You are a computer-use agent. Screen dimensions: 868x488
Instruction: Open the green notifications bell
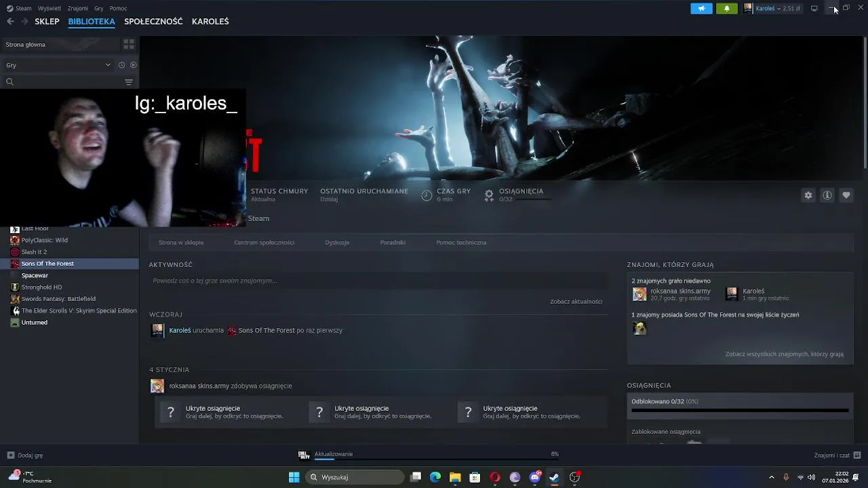tap(727, 8)
